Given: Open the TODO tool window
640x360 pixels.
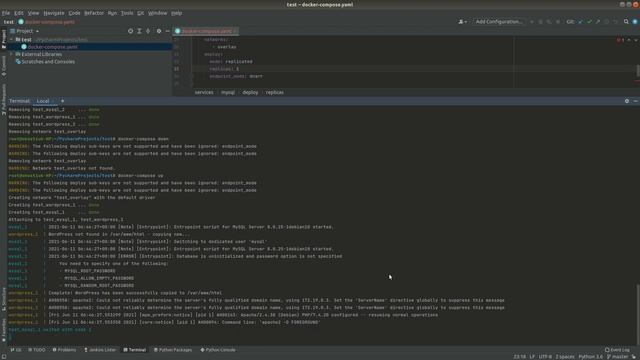Looking at the screenshot, I should pyautogui.click(x=37, y=350).
